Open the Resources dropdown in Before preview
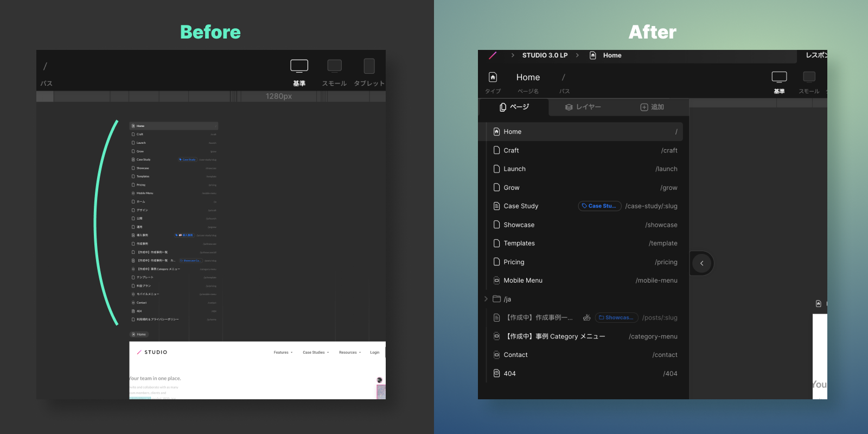Screen dimensions: 868x434 pos(350,353)
